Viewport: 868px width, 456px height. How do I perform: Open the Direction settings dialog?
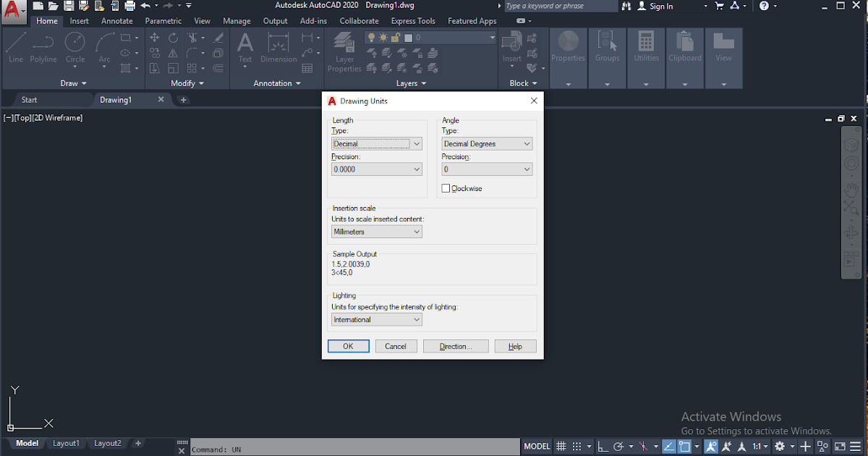click(456, 346)
